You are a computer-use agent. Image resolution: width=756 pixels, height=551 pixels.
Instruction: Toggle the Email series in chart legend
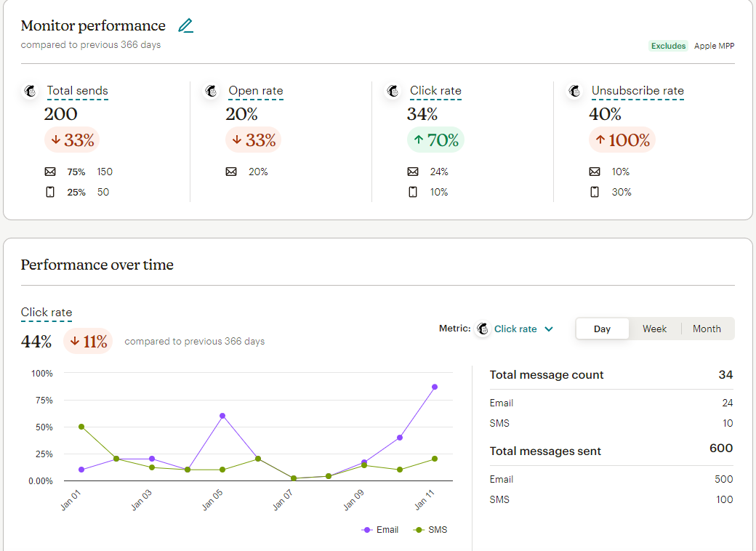tap(380, 530)
